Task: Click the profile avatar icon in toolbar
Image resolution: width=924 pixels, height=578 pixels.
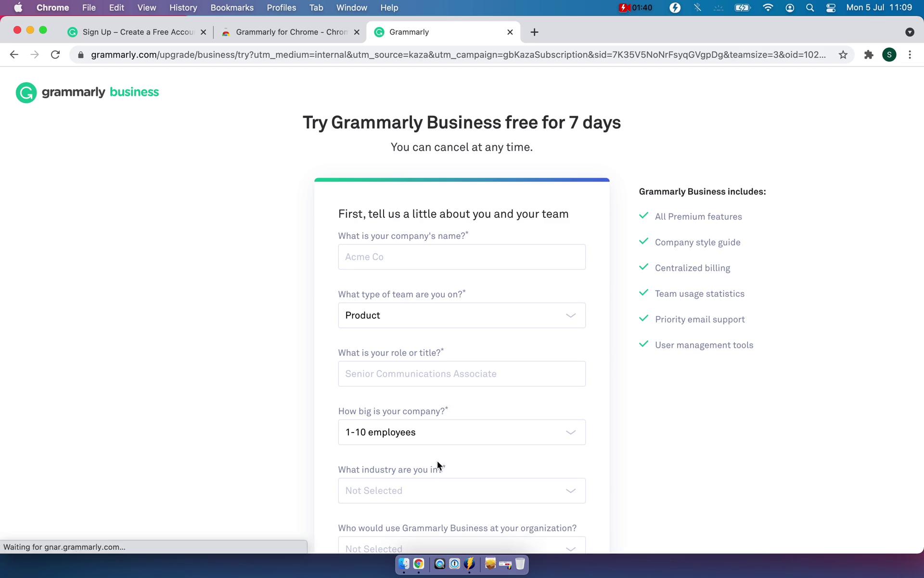Action: [x=889, y=54]
